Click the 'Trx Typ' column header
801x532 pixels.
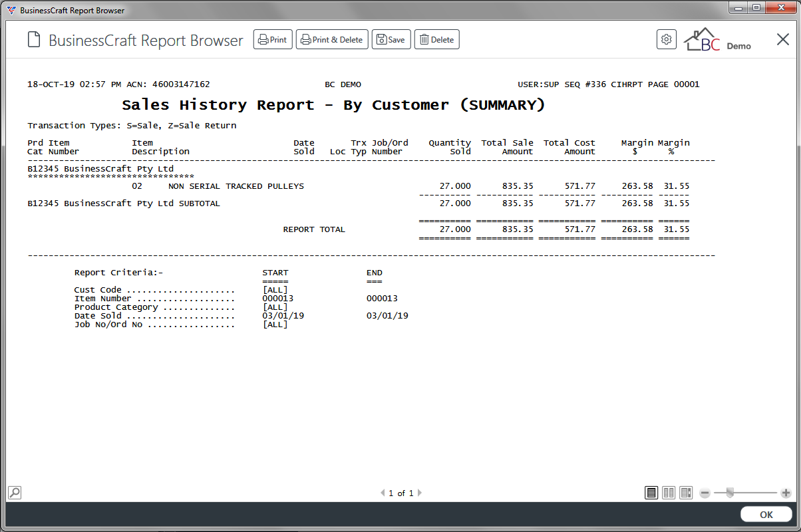click(x=359, y=147)
